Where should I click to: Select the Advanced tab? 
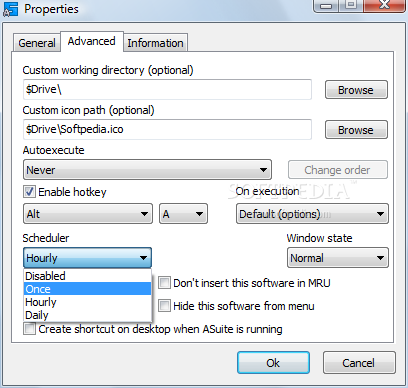click(92, 41)
